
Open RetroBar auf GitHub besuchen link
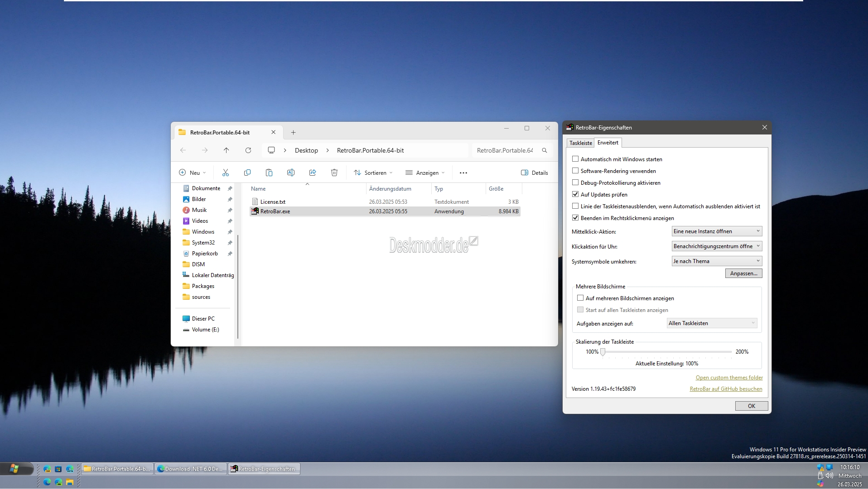point(726,389)
